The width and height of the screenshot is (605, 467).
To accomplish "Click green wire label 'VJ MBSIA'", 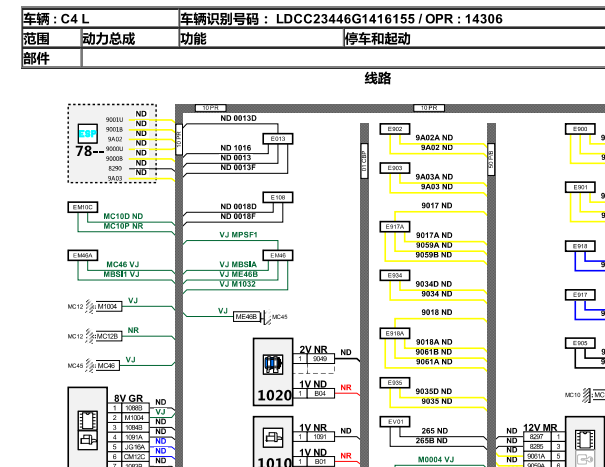I will (238, 264).
